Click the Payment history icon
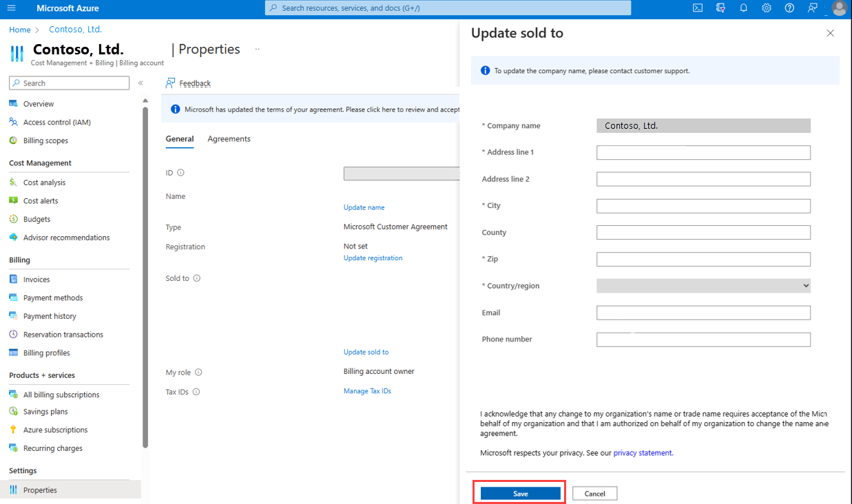The height and width of the screenshot is (504, 852). (13, 316)
